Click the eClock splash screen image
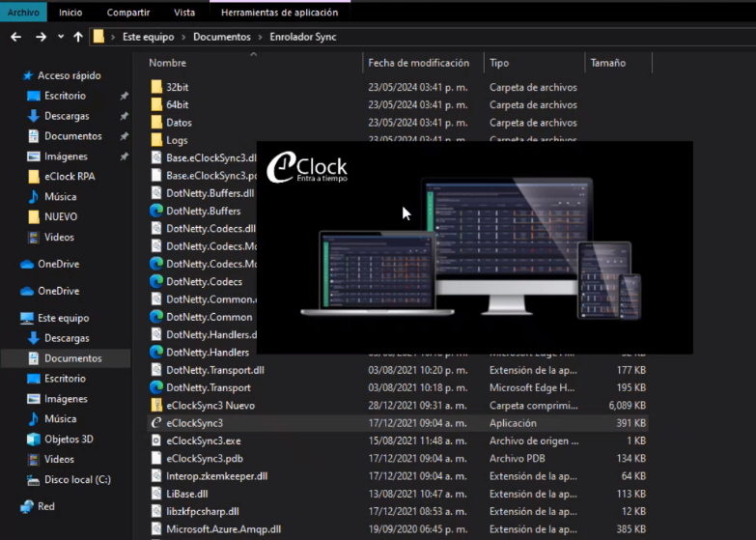The height and width of the screenshot is (540, 756). (475, 247)
